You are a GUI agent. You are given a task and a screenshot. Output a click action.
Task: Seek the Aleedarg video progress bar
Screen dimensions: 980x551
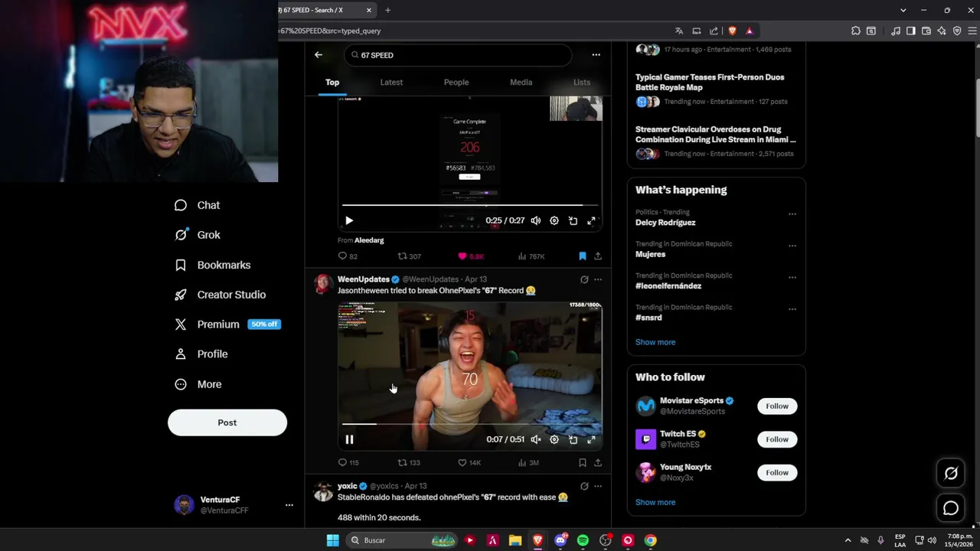(469, 205)
